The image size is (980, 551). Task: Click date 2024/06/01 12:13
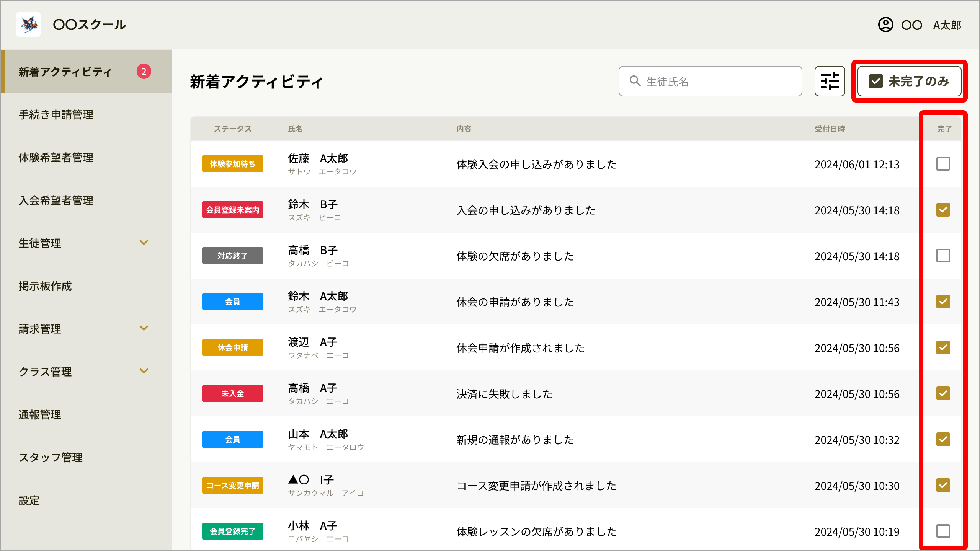click(x=857, y=165)
